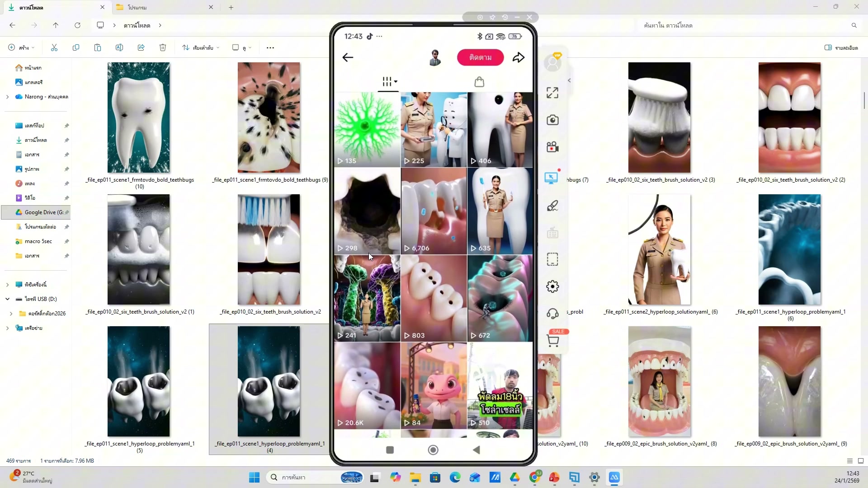Switch to the details list view toggle in the status bar

pyautogui.click(x=849, y=461)
